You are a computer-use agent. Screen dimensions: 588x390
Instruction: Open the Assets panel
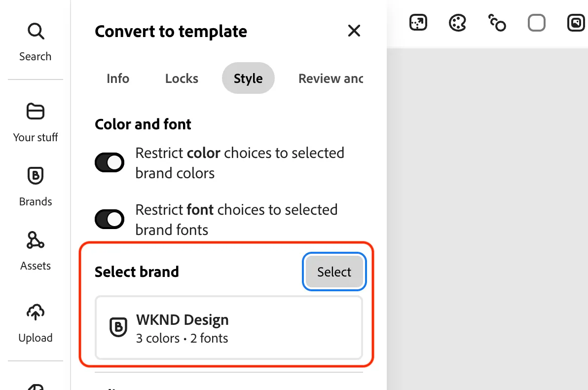point(35,251)
